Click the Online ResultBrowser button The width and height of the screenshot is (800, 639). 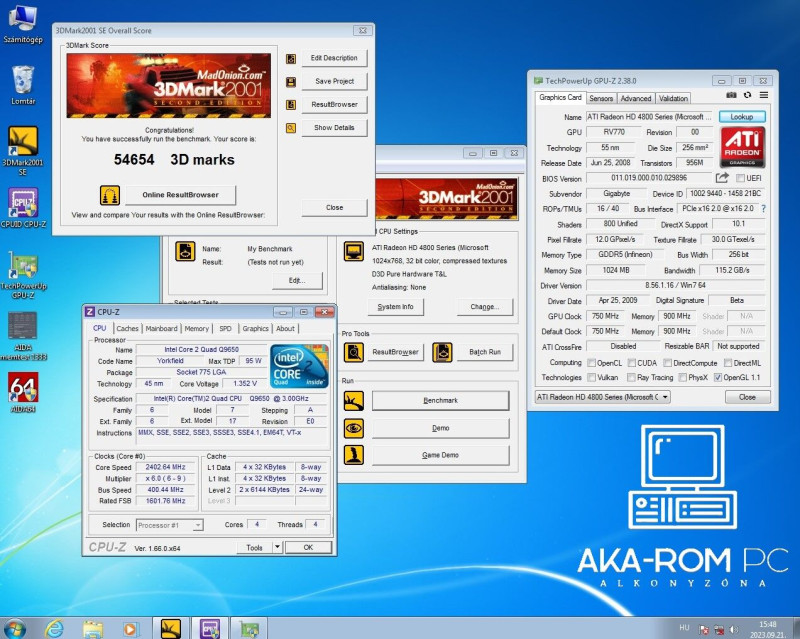point(181,195)
